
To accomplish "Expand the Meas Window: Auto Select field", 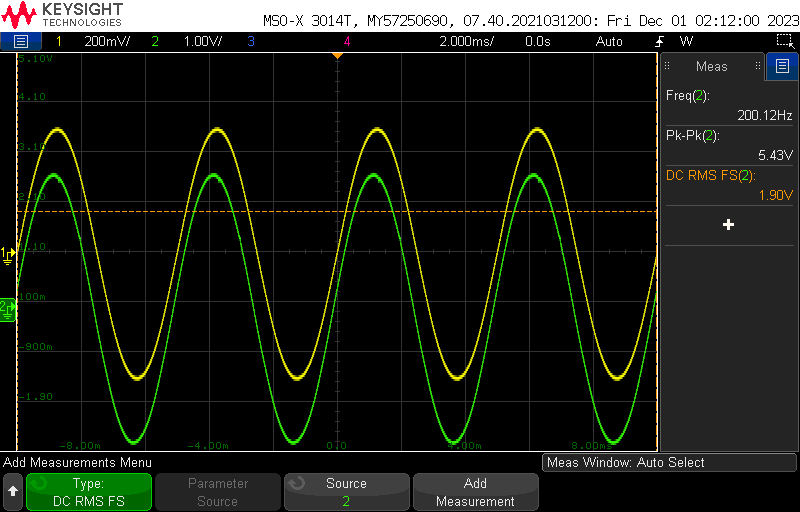I will [668, 462].
